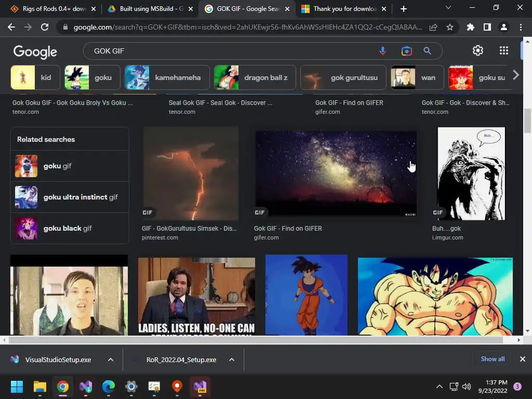Viewport: 532px width, 399px height.
Task: Open the lightning GokGurultusu GIF thumbnail
Action: [191, 174]
